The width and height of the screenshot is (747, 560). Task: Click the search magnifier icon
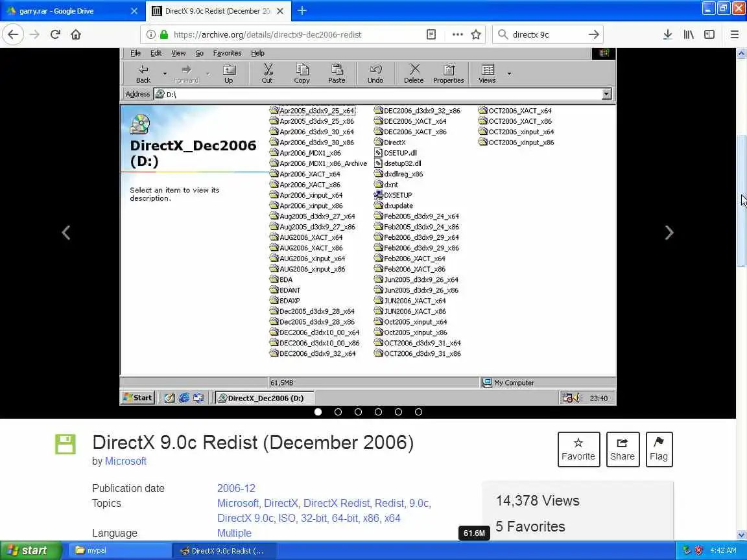[503, 34]
